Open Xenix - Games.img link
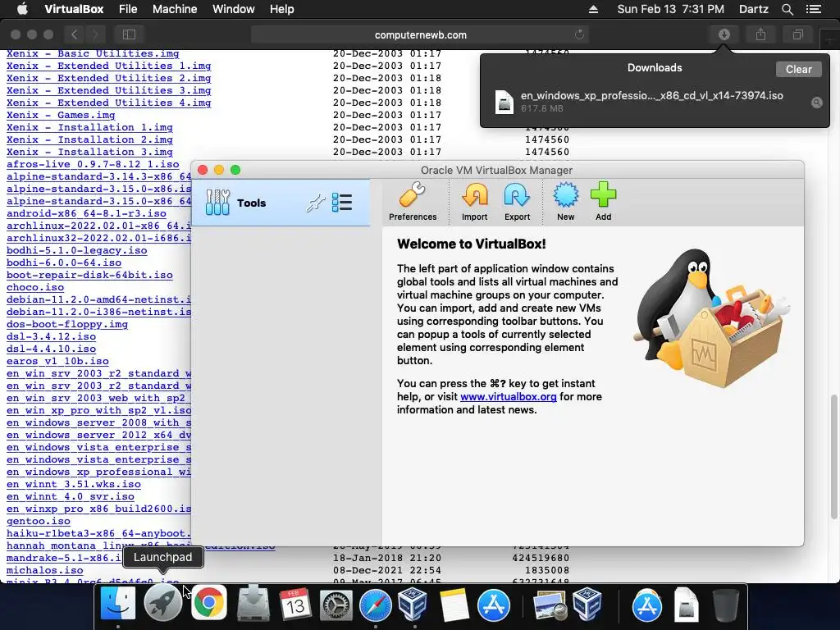Image resolution: width=840 pixels, height=630 pixels. click(x=61, y=115)
